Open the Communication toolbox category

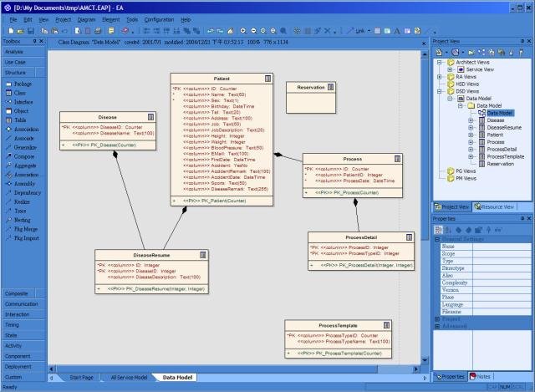click(23, 304)
